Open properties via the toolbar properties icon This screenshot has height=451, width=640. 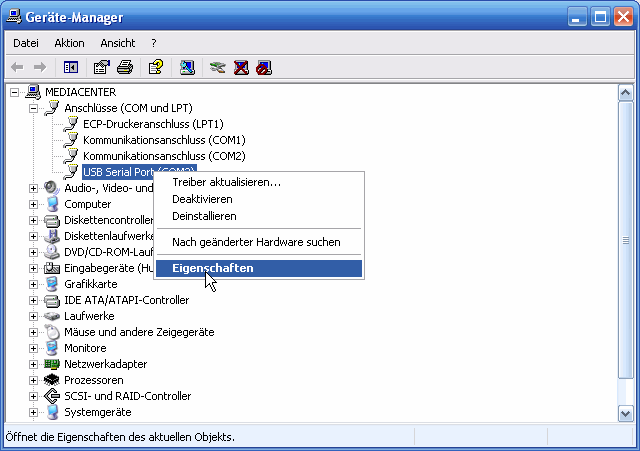pos(101,67)
